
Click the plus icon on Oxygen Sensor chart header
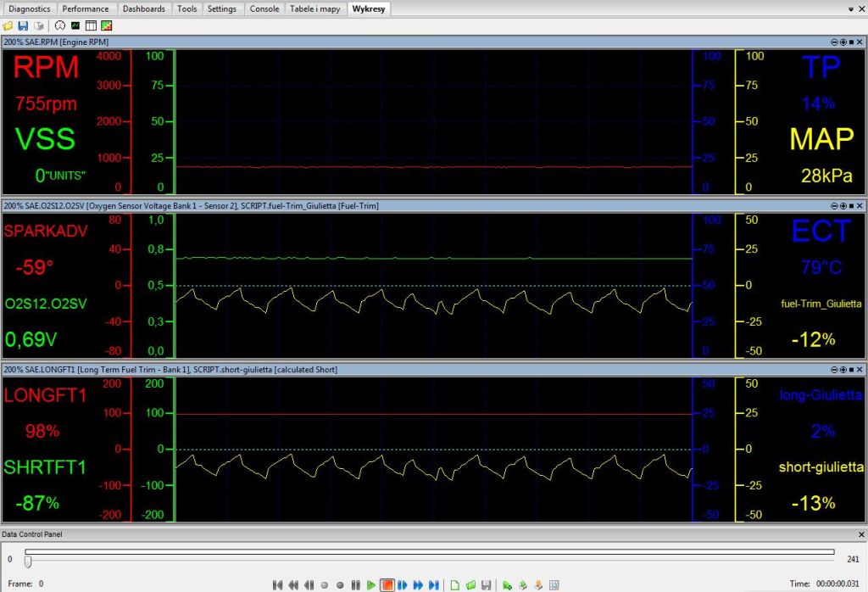[x=842, y=206]
